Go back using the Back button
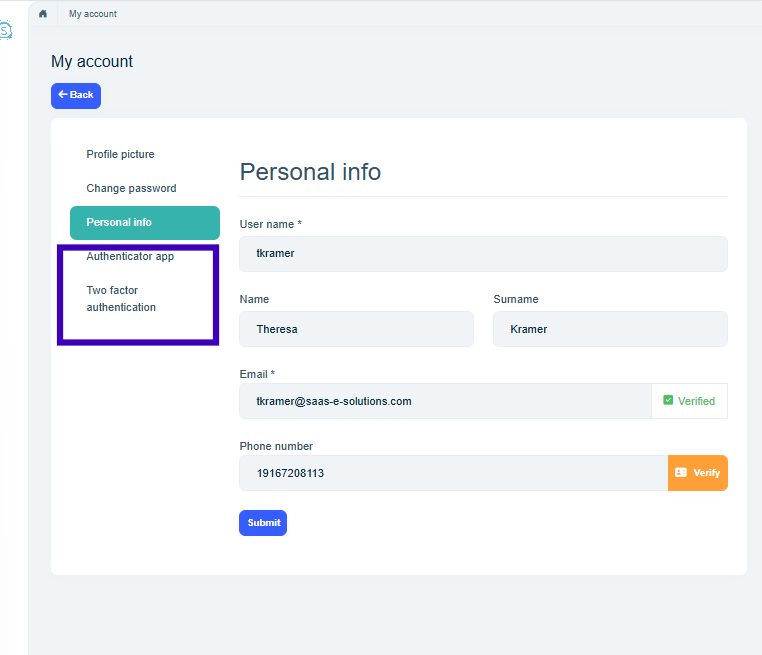The width and height of the screenshot is (762, 655). pyautogui.click(x=76, y=95)
